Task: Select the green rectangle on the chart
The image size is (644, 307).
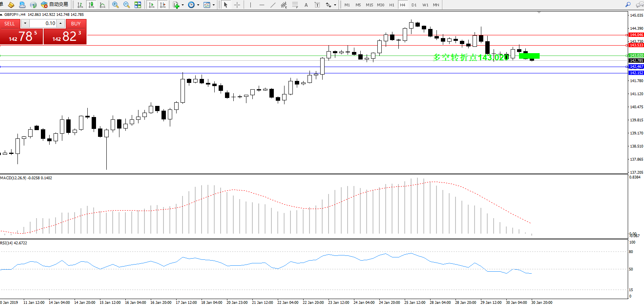Action: click(529, 56)
